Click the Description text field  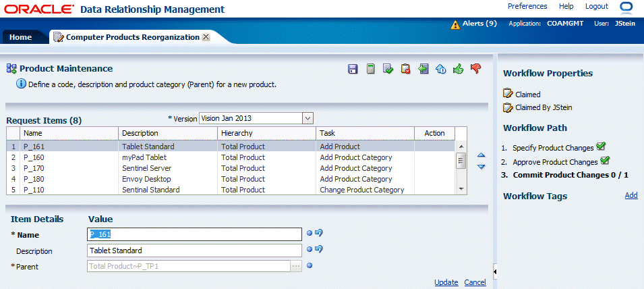pos(195,251)
